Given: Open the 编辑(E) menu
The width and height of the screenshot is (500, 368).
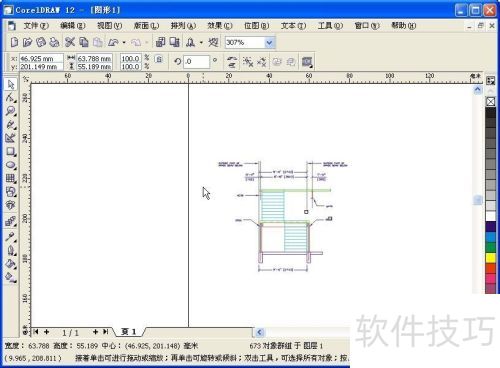Looking at the screenshot, I should [73, 26].
